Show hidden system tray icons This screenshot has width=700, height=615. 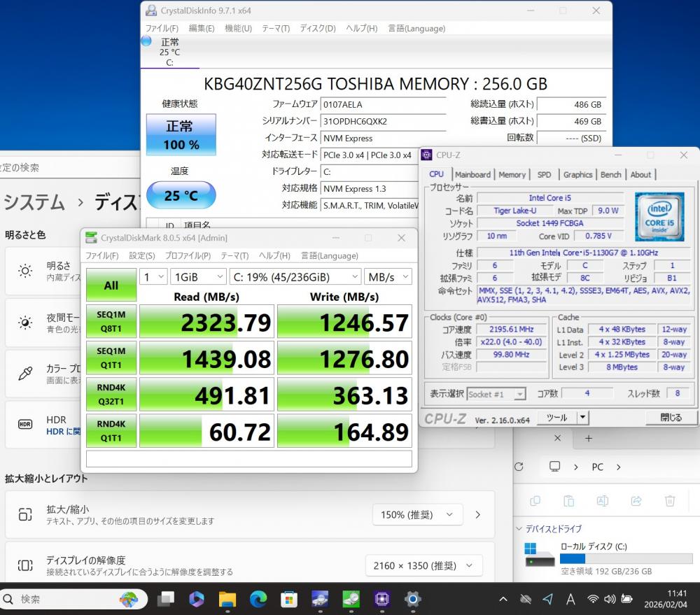click(503, 600)
